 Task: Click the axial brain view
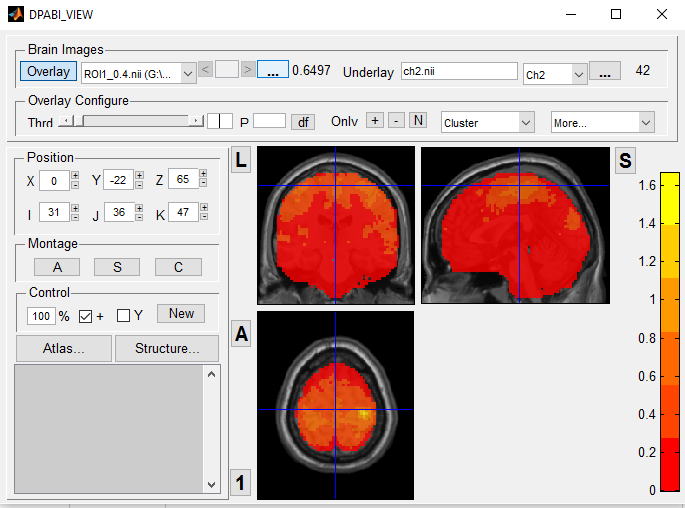336,405
